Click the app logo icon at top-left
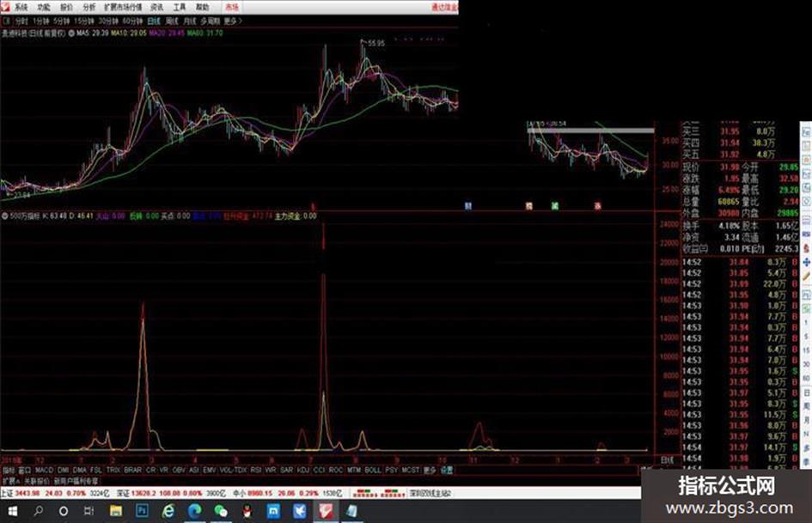The height and width of the screenshot is (523, 812). pyautogui.click(x=5, y=7)
